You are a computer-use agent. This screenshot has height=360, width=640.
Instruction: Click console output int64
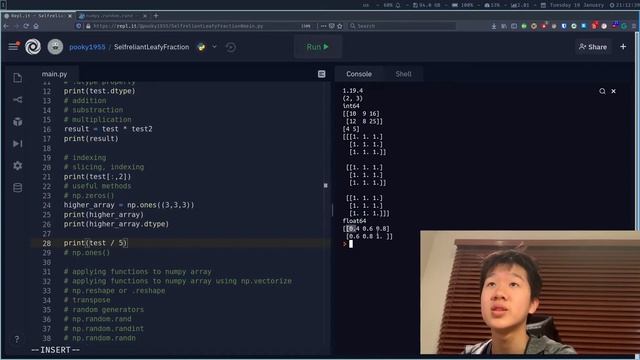(351, 106)
